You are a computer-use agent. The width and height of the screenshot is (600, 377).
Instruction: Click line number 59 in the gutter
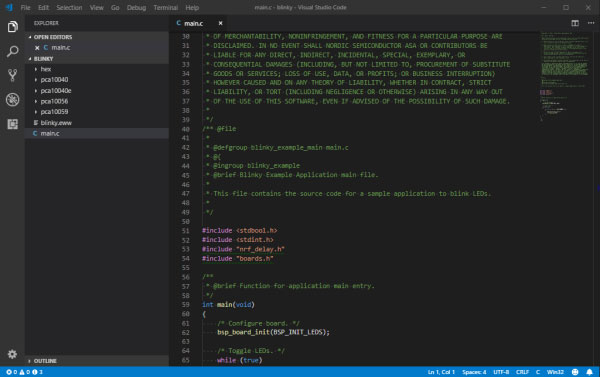point(186,305)
